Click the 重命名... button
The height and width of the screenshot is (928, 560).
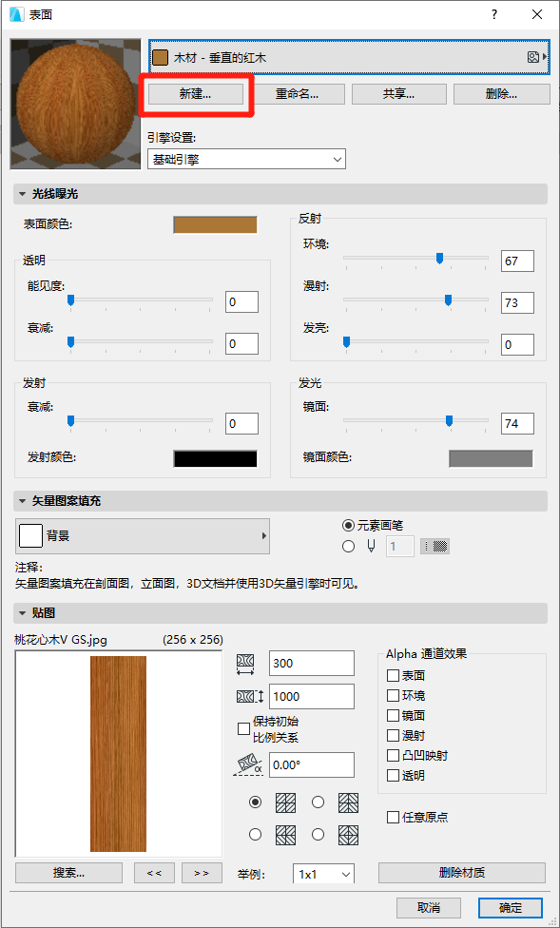[x=298, y=94]
